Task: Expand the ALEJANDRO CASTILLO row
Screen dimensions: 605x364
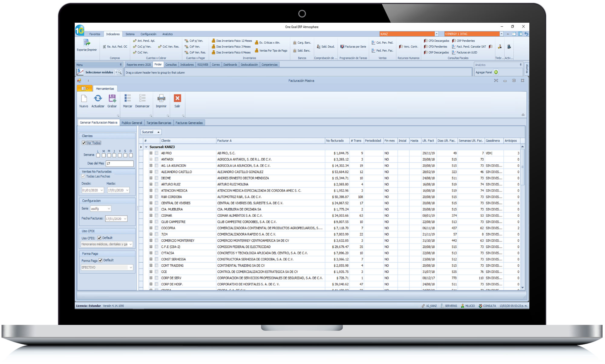Action: [151, 172]
